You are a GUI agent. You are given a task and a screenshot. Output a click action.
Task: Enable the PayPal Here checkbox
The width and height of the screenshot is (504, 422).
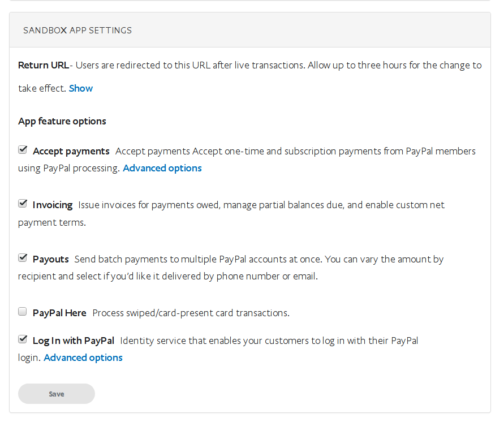(23, 312)
